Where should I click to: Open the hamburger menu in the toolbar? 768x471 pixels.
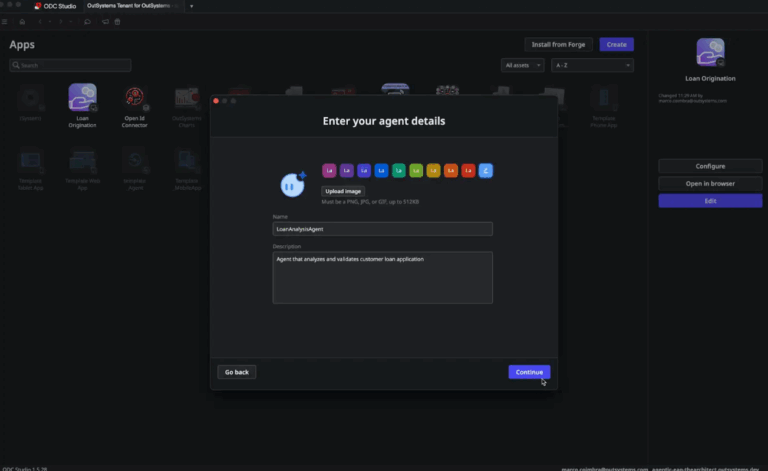point(4,22)
